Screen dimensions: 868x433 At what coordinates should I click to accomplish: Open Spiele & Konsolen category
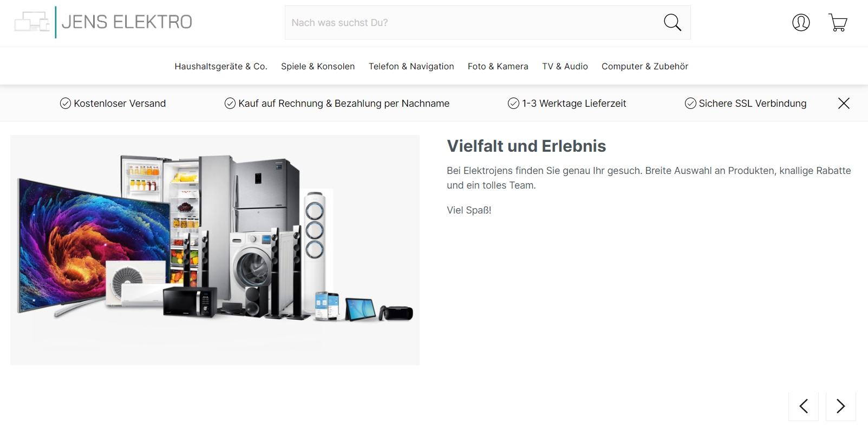click(x=318, y=66)
